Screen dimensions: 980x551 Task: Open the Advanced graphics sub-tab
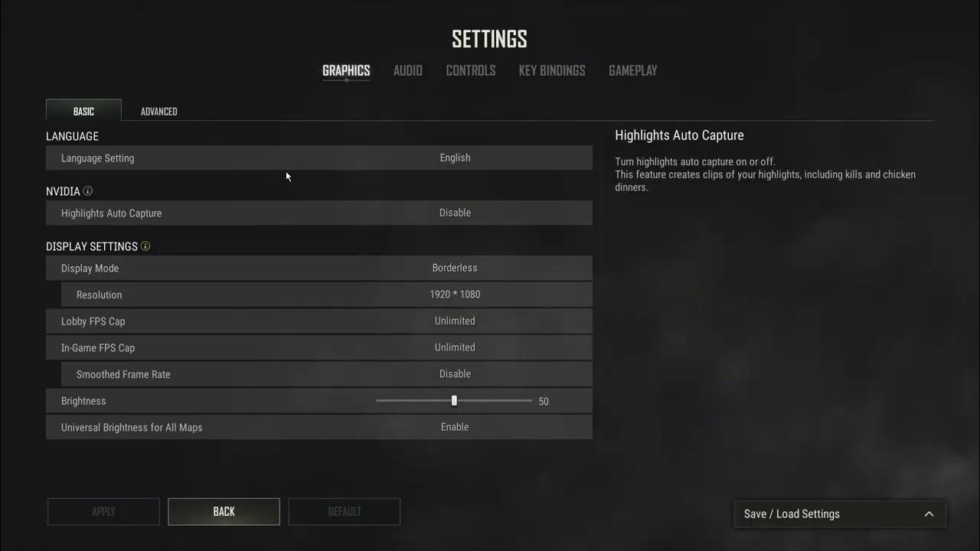click(x=159, y=111)
